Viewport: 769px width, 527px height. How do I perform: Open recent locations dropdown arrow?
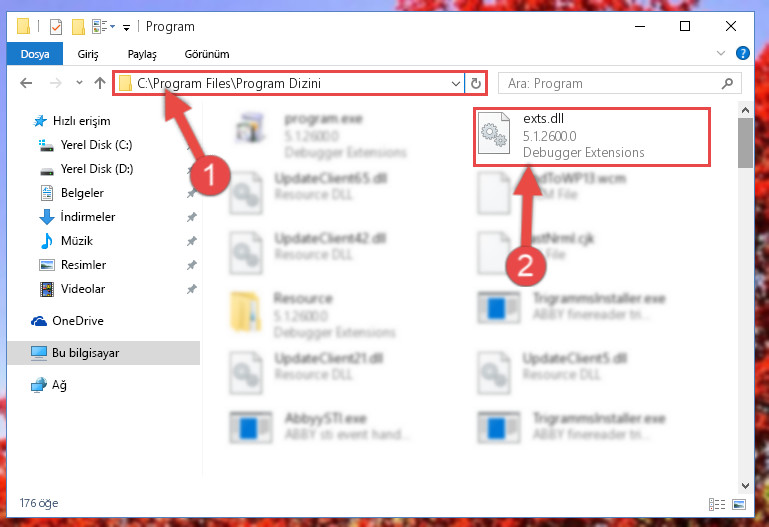click(79, 83)
